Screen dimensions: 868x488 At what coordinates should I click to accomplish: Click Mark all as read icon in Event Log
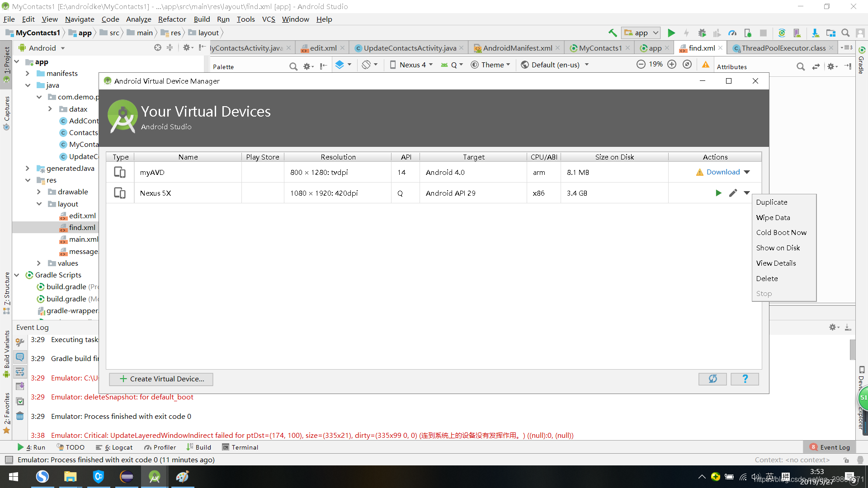20,401
